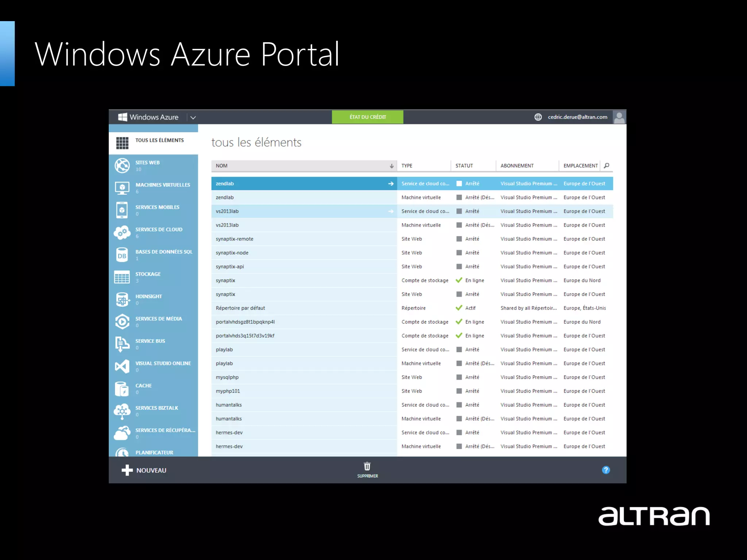
Task: Open the synaptix-remote item
Action: (x=234, y=239)
